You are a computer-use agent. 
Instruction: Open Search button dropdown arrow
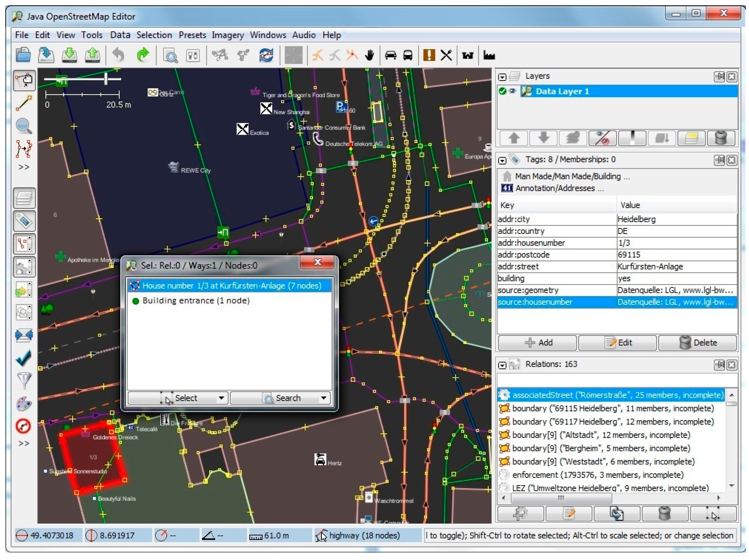[324, 398]
